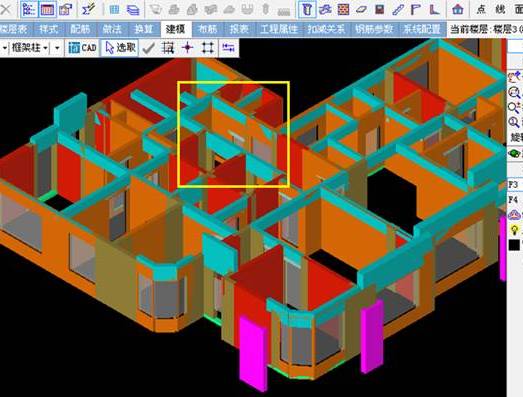This screenshot has height=397, width=523.
Task: Open the 框架柱 component dropdown
Action: point(30,48)
